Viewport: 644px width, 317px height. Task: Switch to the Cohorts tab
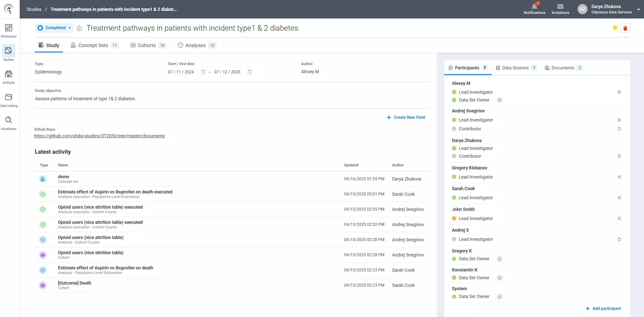coord(148,45)
